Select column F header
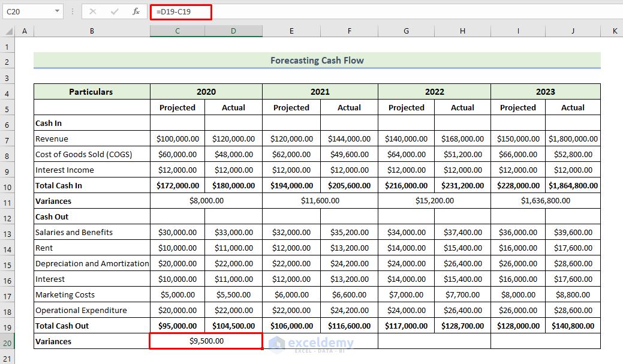The image size is (623, 364). 349,31
